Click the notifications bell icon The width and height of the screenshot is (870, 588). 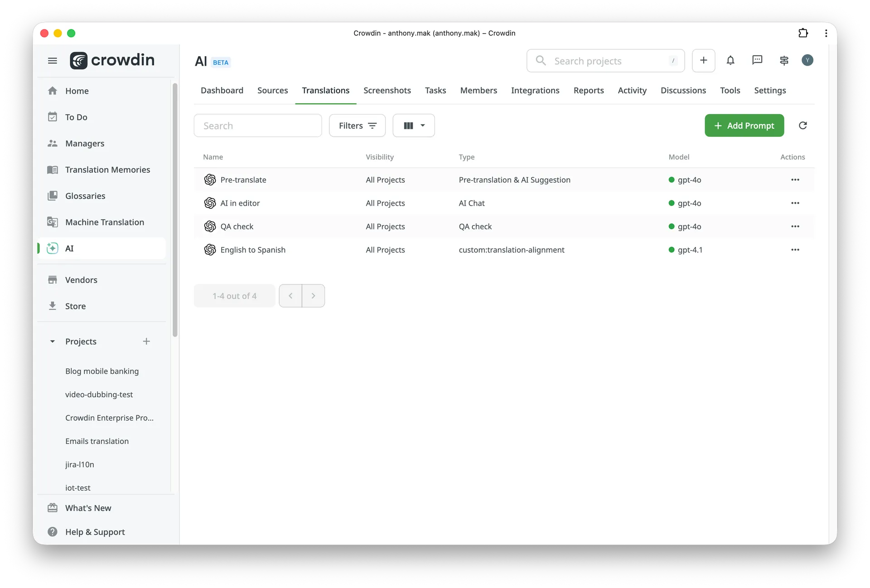(730, 60)
